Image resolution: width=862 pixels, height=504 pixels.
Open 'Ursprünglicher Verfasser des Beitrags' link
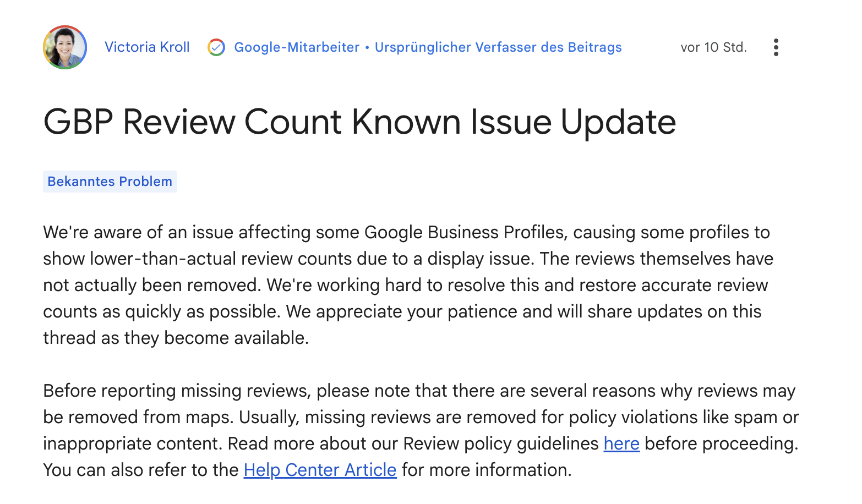click(x=498, y=47)
